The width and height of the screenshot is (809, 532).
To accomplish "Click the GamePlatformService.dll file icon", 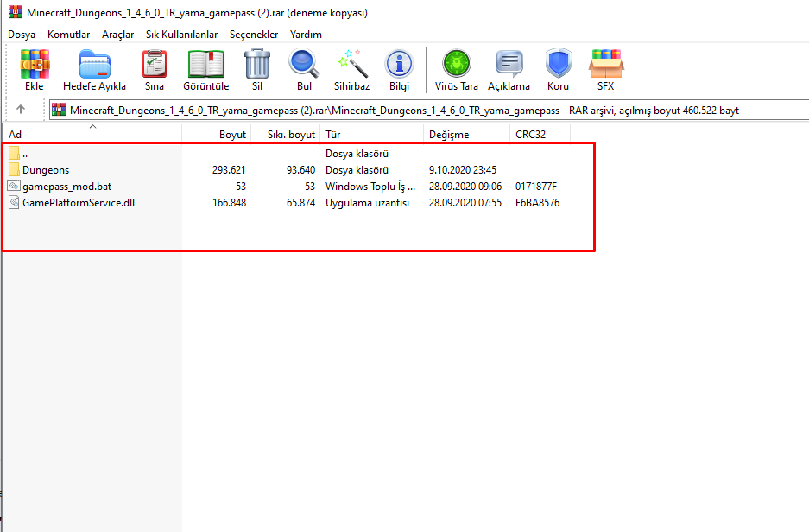I will click(14, 202).
